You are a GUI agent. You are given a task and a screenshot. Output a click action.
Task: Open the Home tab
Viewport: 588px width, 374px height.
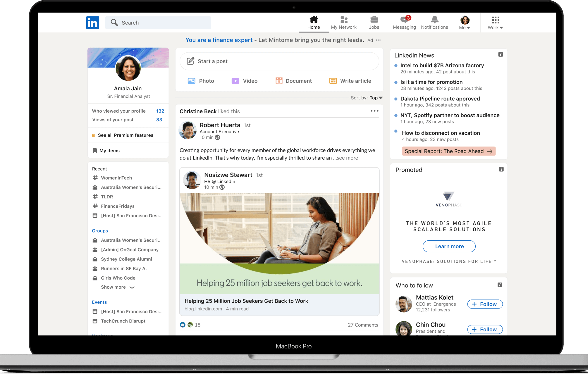click(x=314, y=23)
